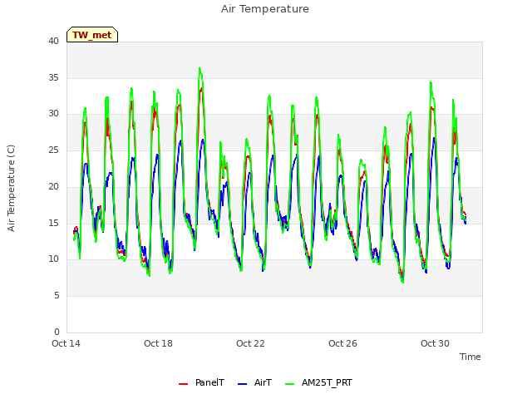
Task: Click the 0 y-axis tick label
Action: click(57, 332)
